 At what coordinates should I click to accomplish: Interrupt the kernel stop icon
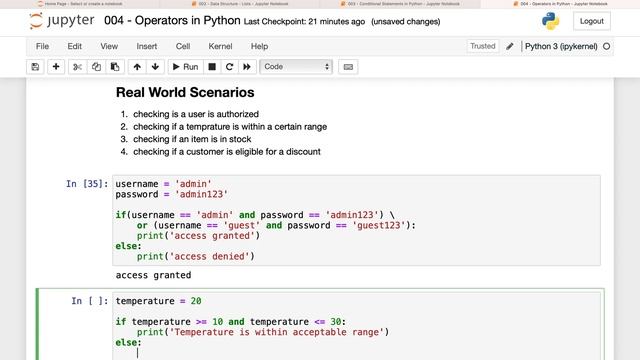point(212,67)
